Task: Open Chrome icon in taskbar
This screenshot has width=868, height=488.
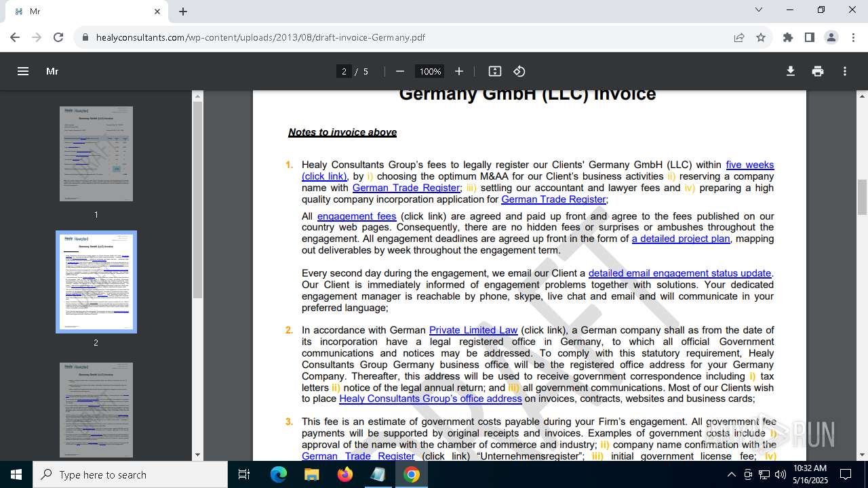Action: pyautogui.click(x=411, y=474)
